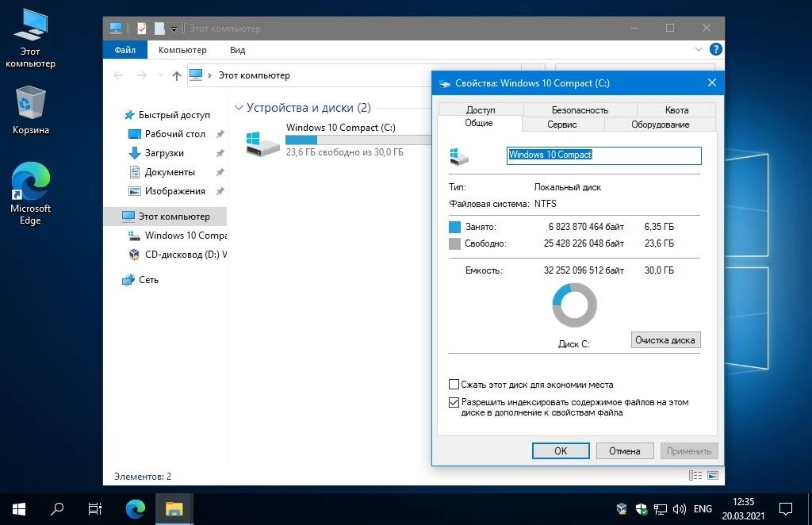Open the Этот компьютер desktop icon
Screen dimensions: 812x525
point(30,39)
